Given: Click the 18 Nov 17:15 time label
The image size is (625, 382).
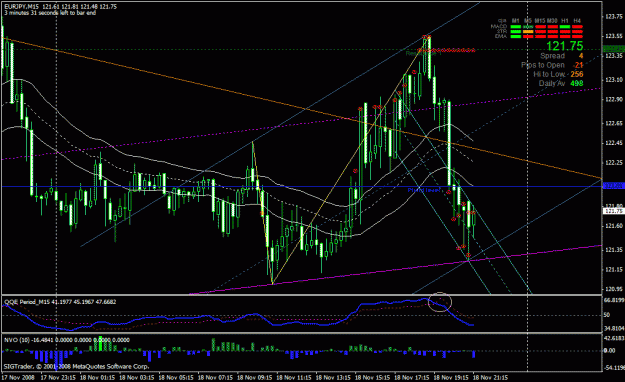Looking at the screenshot, I should coord(412,377).
